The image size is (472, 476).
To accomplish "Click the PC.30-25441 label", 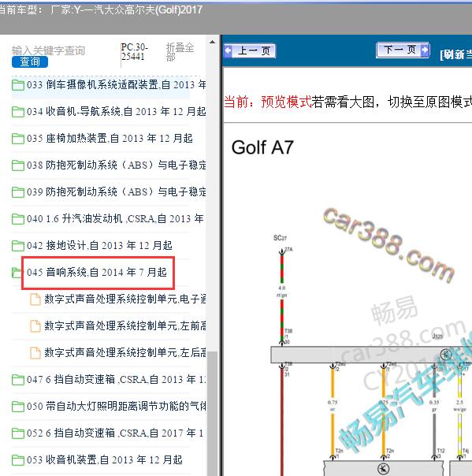I will 134,52.
